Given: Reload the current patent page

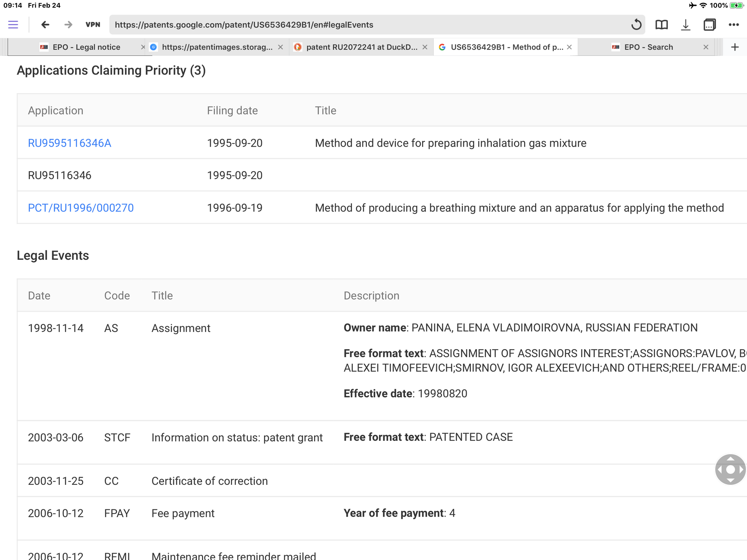Looking at the screenshot, I should (x=636, y=25).
